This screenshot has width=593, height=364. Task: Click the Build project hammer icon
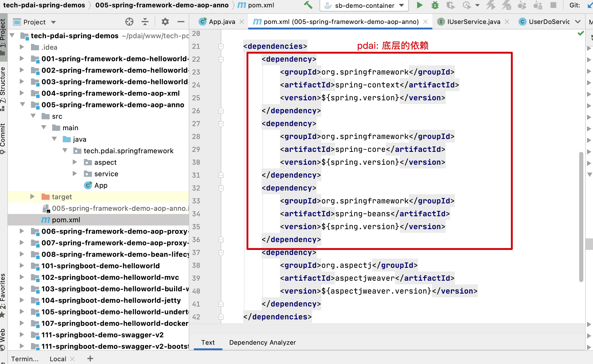[308, 5]
